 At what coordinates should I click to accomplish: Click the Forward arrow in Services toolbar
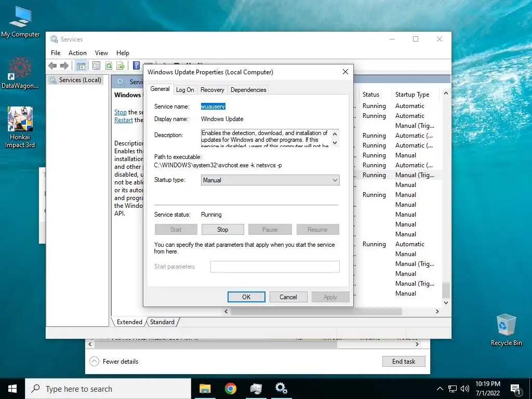[x=64, y=65]
